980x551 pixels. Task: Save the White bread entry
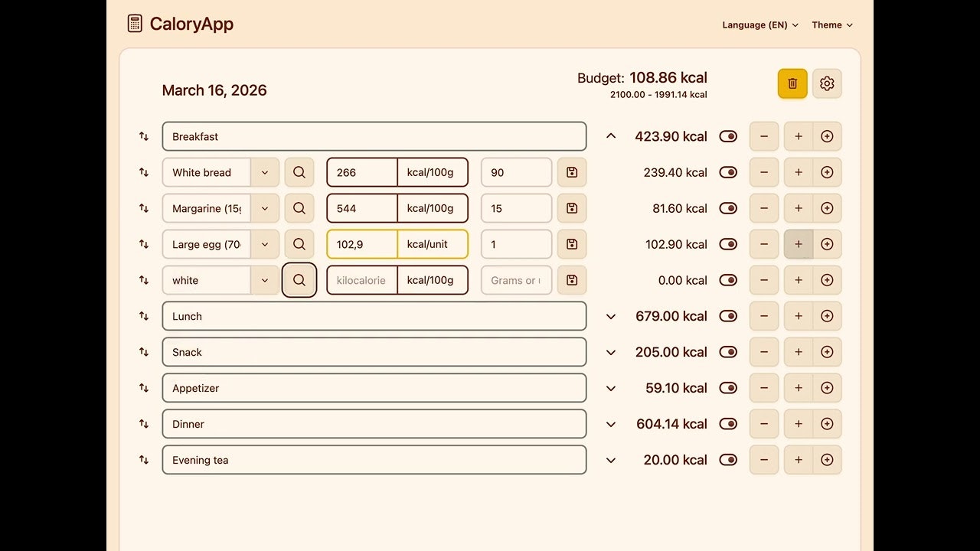point(572,172)
